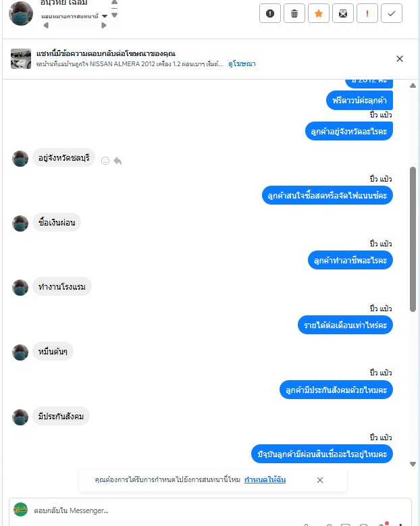
Task: Click the customer profile picture in header
Action: pyautogui.click(x=21, y=14)
